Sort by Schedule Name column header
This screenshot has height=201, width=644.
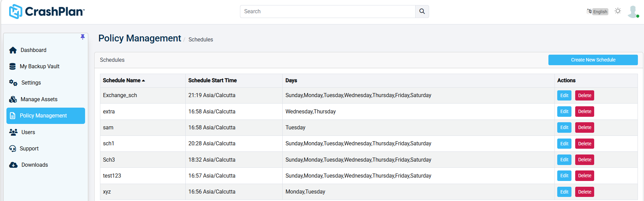click(143, 80)
